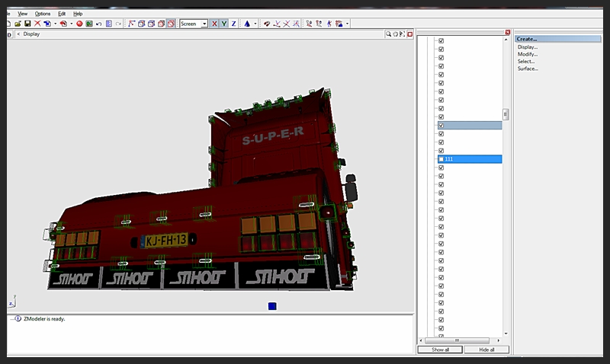Open the View menu
The height and width of the screenshot is (364, 610).
(x=23, y=14)
